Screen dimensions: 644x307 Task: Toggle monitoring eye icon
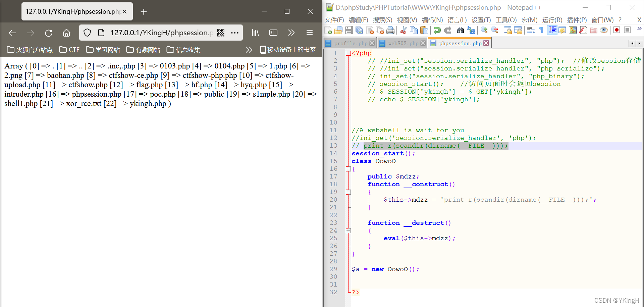coord(604,31)
